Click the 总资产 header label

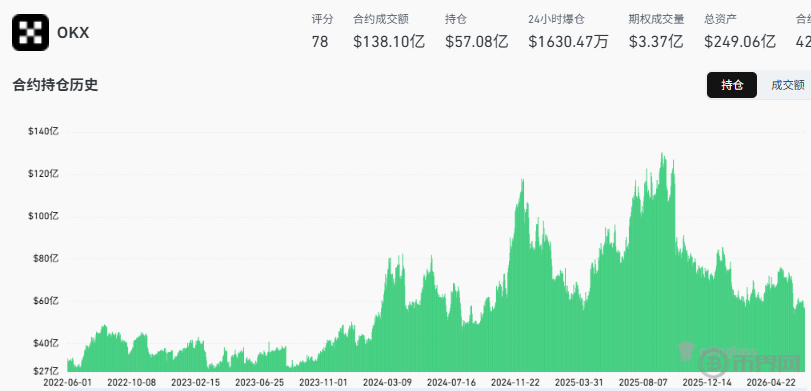click(x=720, y=20)
